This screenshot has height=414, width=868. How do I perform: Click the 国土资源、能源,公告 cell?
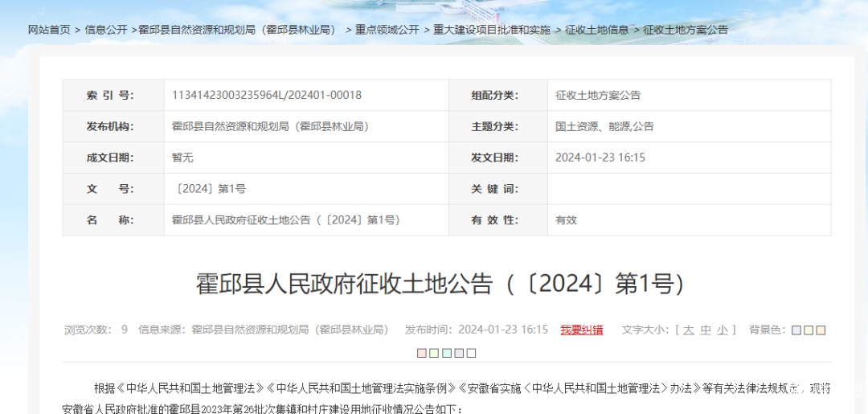(x=690, y=126)
